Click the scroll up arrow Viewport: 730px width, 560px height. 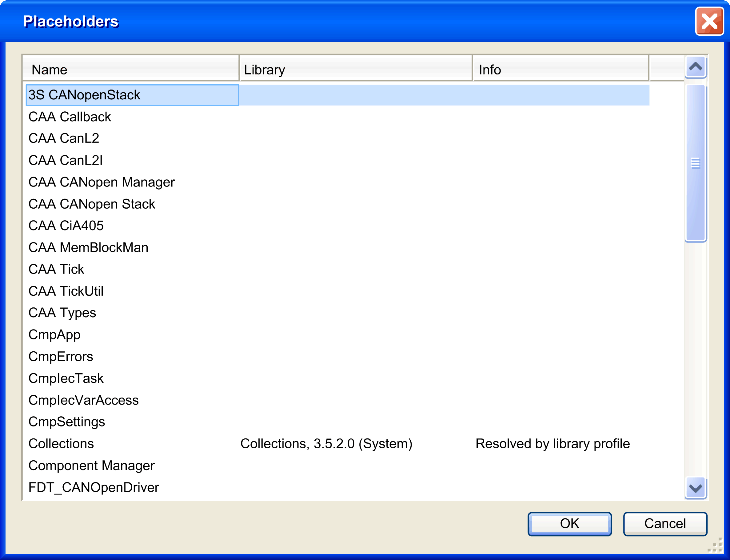695,67
